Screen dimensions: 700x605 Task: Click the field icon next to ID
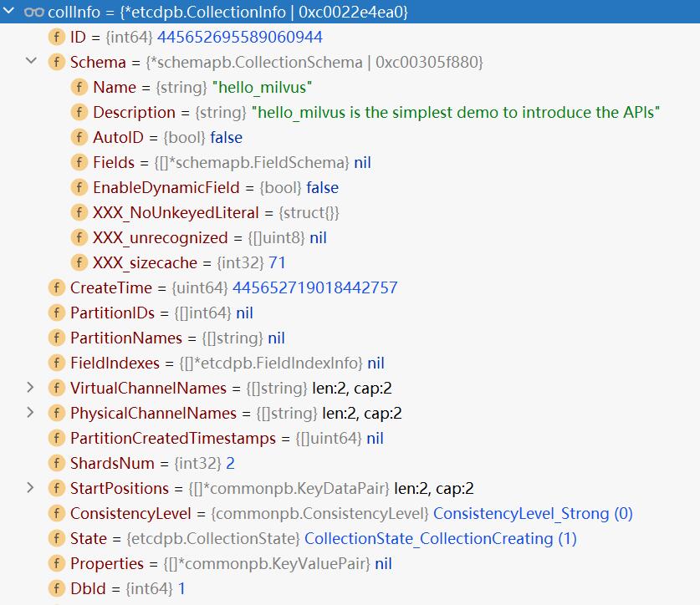pos(57,37)
